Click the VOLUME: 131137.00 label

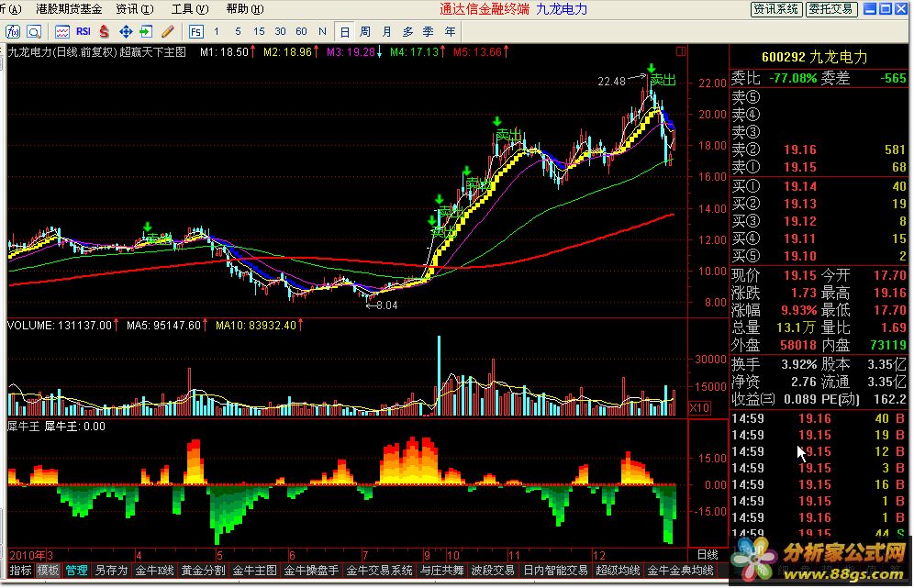(60, 325)
